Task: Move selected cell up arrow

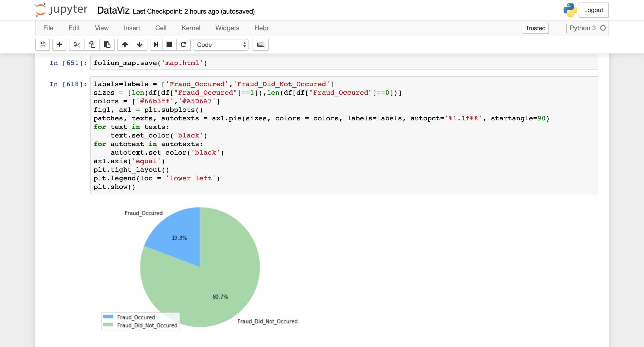Action: pyautogui.click(x=125, y=45)
